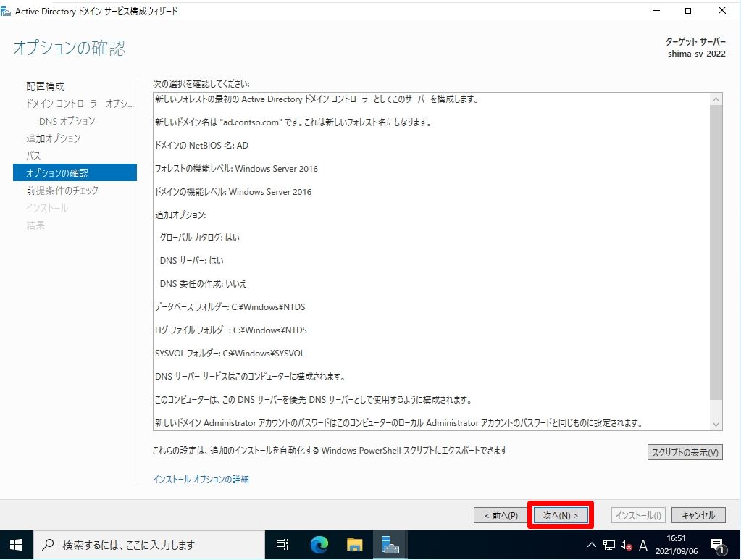
Task: Click target server name shima-sv-2022
Action: click(697, 54)
